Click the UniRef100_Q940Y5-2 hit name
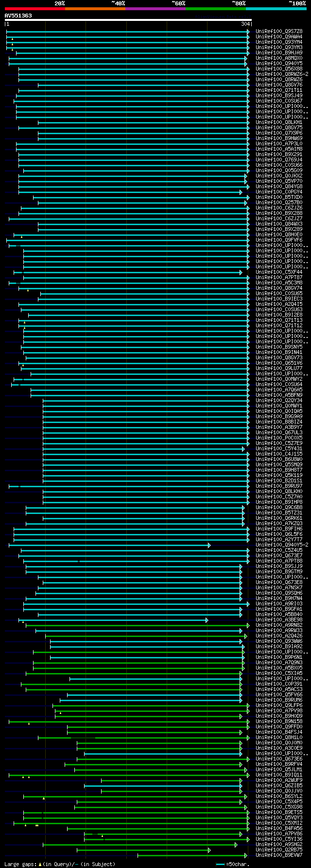This screenshot has width=311, height=868. tap(282, 545)
